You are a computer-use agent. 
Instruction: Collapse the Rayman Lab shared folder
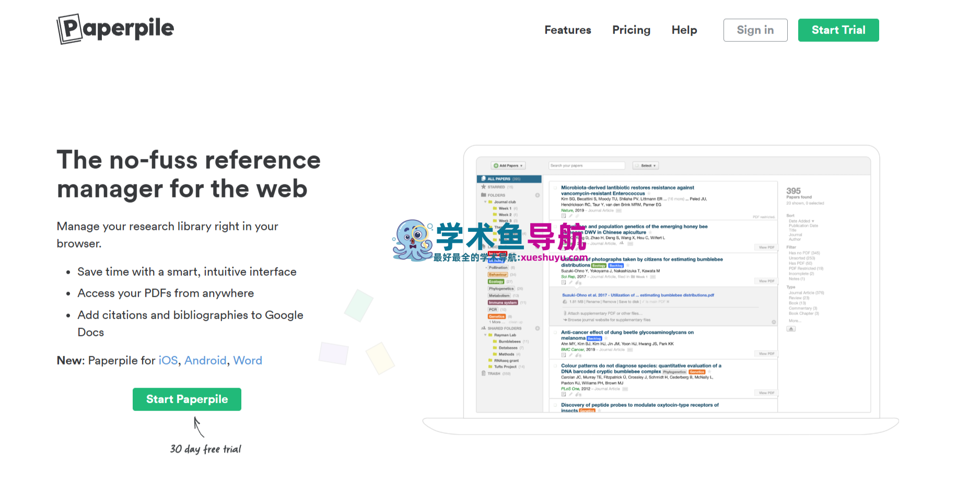click(485, 335)
